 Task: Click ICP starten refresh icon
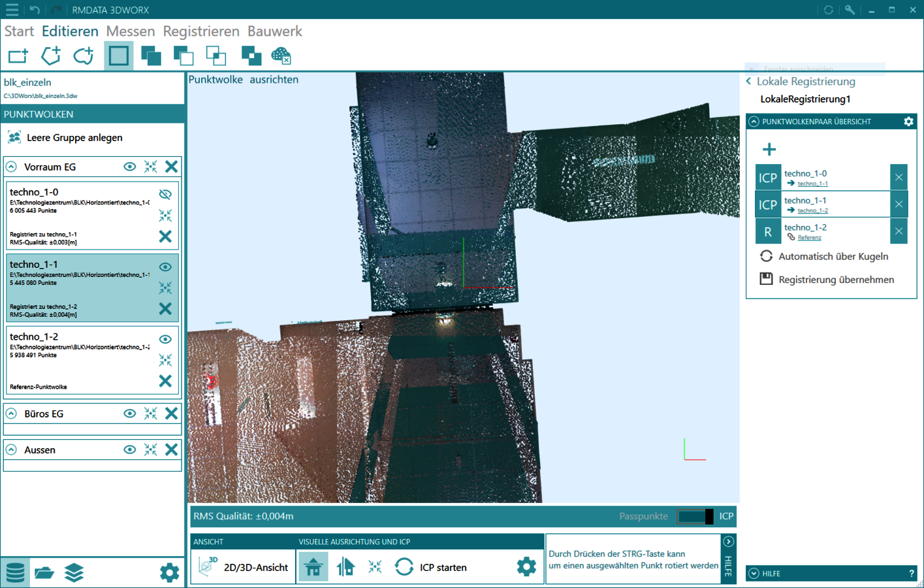(404, 566)
